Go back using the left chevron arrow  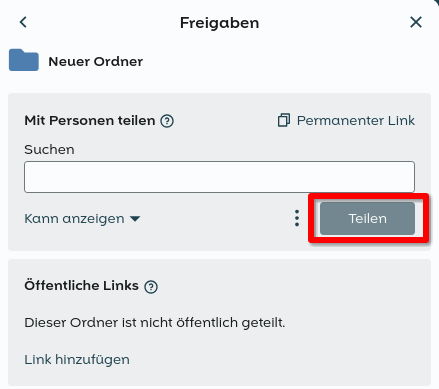[23, 22]
